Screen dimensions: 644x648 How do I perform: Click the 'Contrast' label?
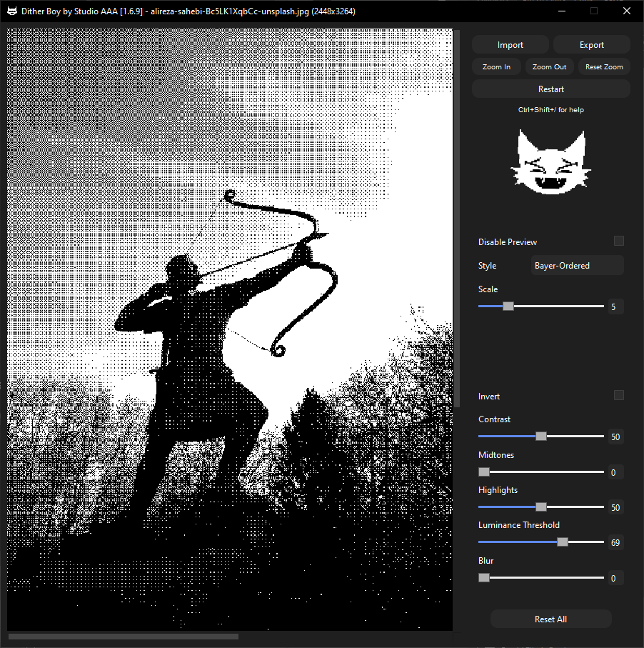494,419
